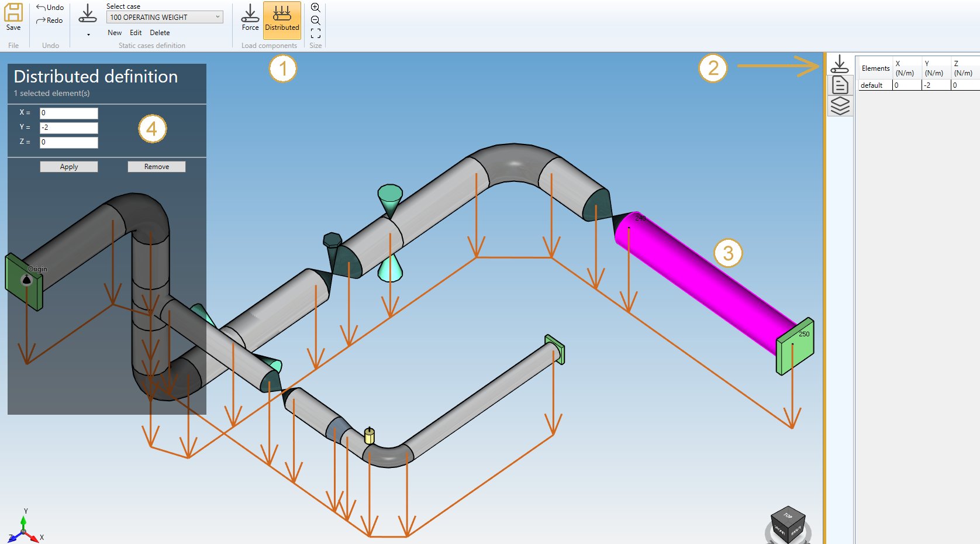Click the Y (N/m) value -2 cell
Viewport: 980px width, 544px height.
(x=936, y=85)
